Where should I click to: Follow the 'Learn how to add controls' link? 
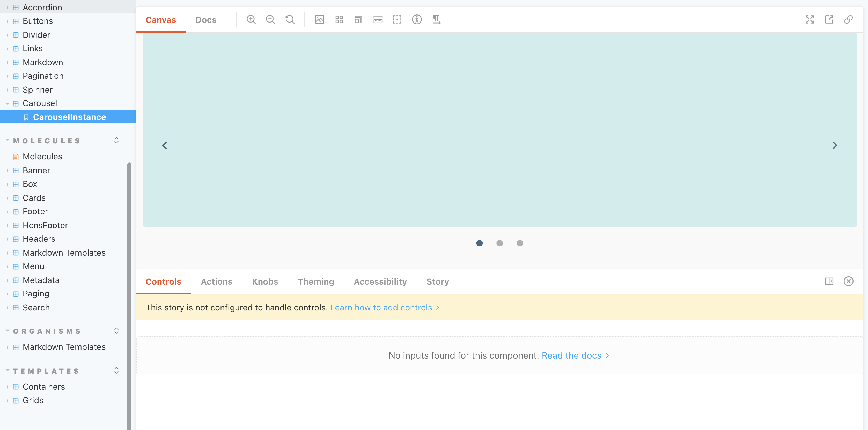[381, 308]
